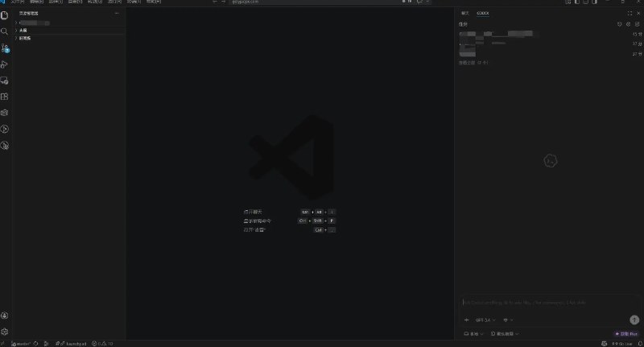
Task: Open the 帮助(H) menu
Action: [154, 2]
